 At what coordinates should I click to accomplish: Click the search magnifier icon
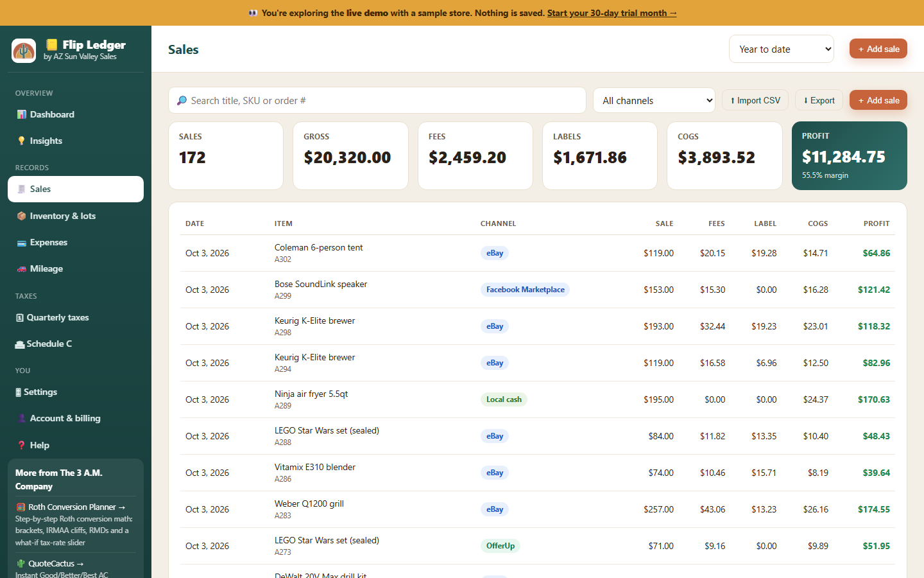[x=182, y=100]
